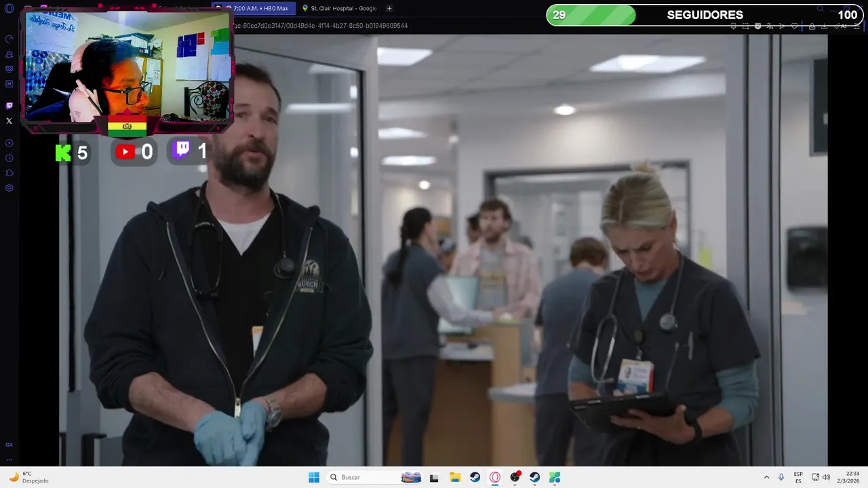
Task: Open the ESP ES language switcher
Action: (798, 477)
